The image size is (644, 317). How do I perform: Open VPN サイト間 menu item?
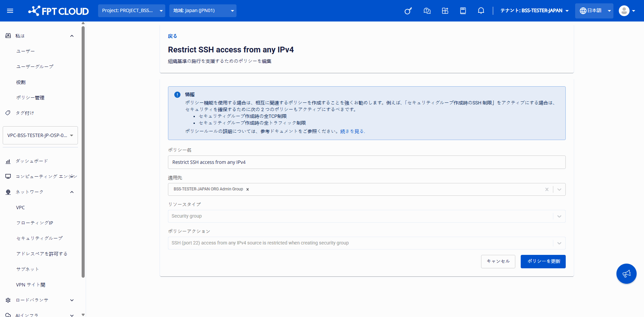(31, 285)
